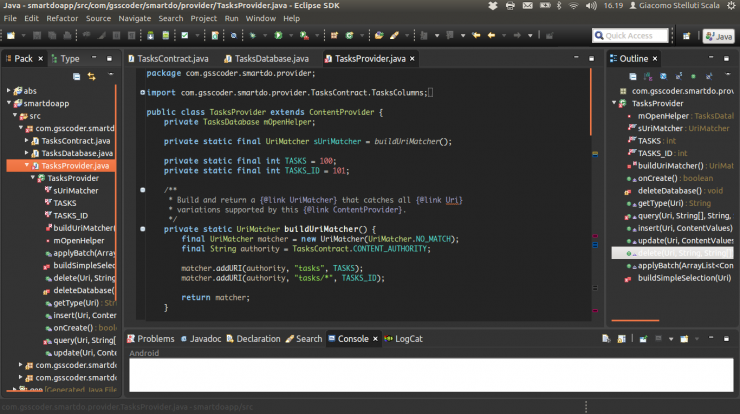Click the Bluetooth icon in system tray
The width and height of the screenshot is (740, 414).
[x=559, y=6]
